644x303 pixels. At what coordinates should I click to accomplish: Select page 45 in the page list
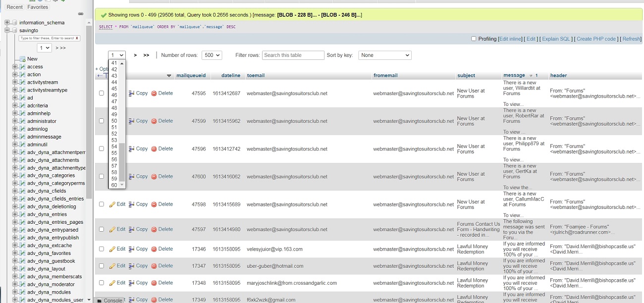114,89
